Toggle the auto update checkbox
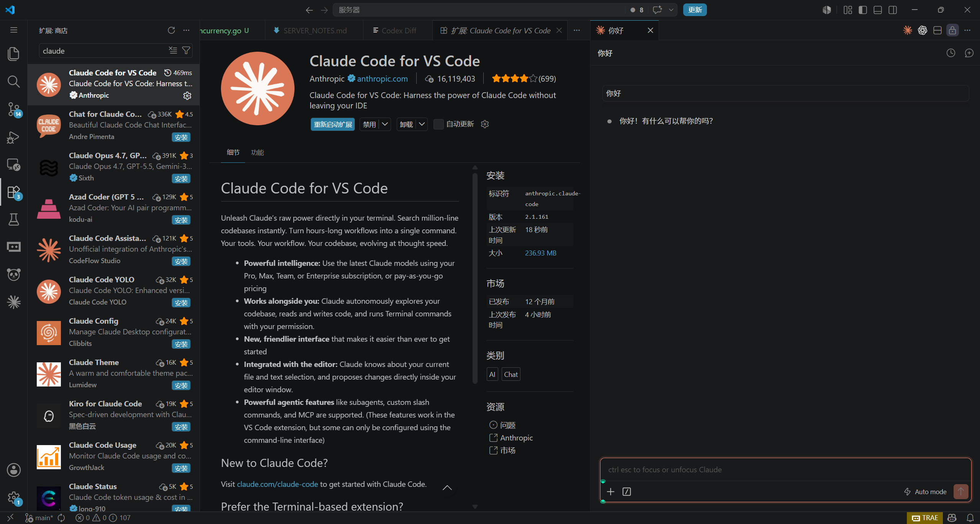Image resolution: width=980 pixels, height=524 pixels. coord(438,124)
